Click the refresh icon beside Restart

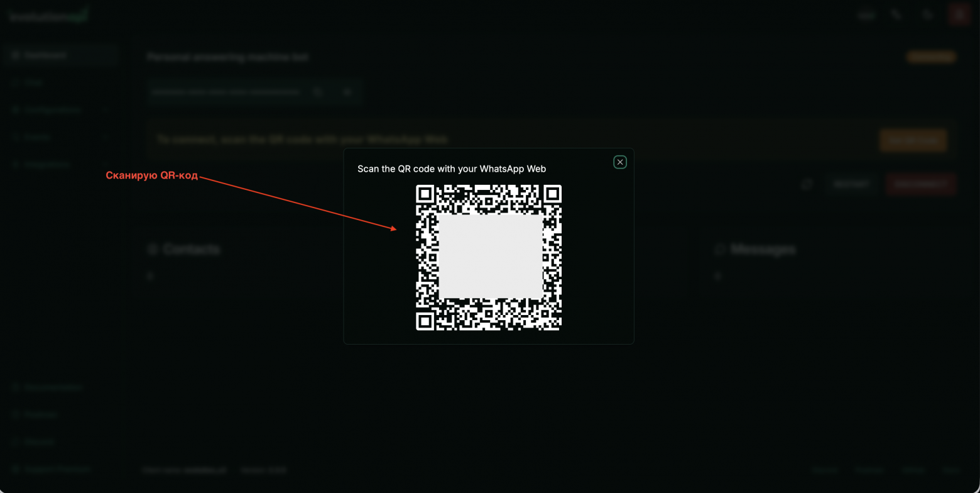808,184
